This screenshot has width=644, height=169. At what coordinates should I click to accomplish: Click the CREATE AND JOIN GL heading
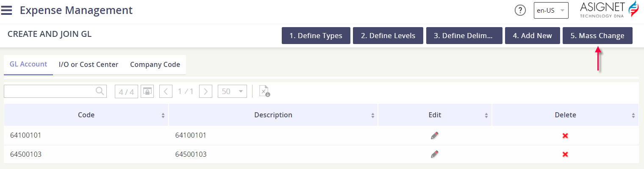pyautogui.click(x=50, y=34)
